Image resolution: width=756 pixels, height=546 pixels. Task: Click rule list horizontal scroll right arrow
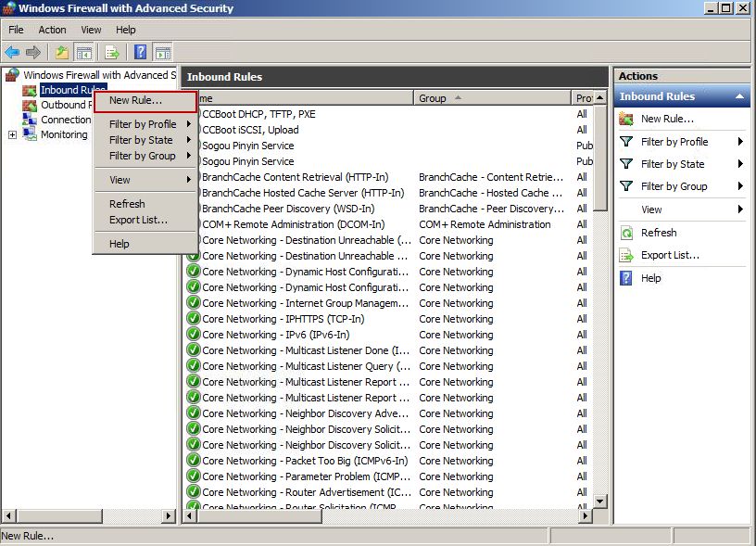point(586,516)
